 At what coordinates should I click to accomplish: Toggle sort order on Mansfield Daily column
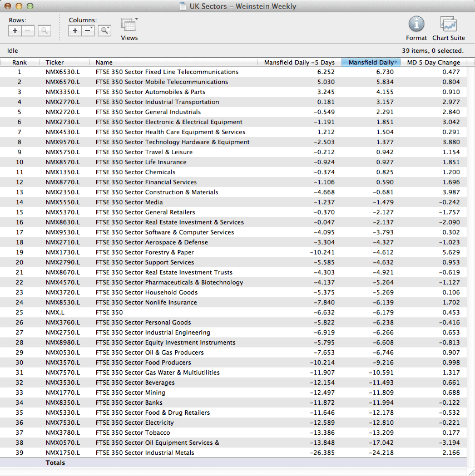[371, 62]
